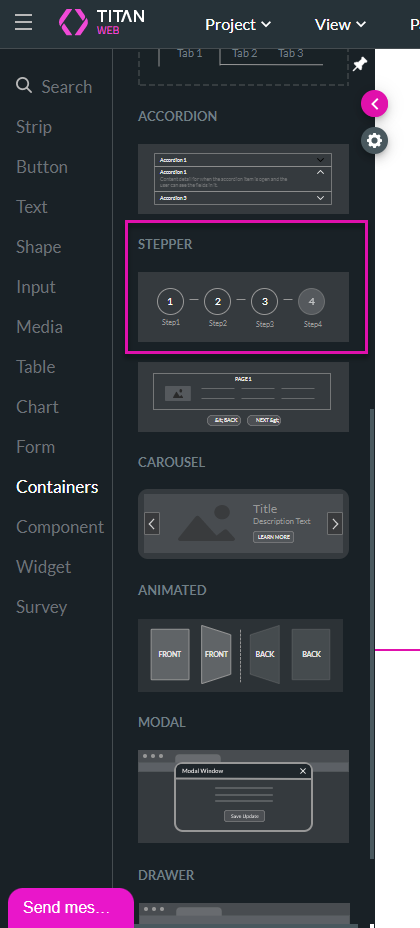The height and width of the screenshot is (928, 420).
Task: Select Media category in sidebar
Action: point(39,327)
